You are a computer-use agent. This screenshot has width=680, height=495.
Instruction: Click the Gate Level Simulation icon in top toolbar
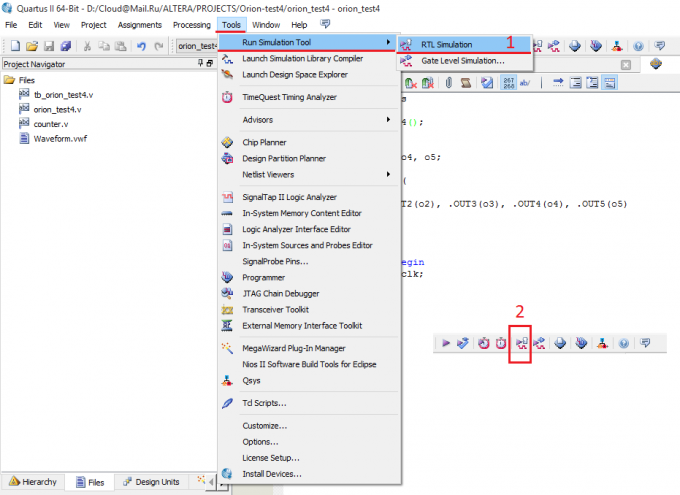pyautogui.click(x=553, y=46)
